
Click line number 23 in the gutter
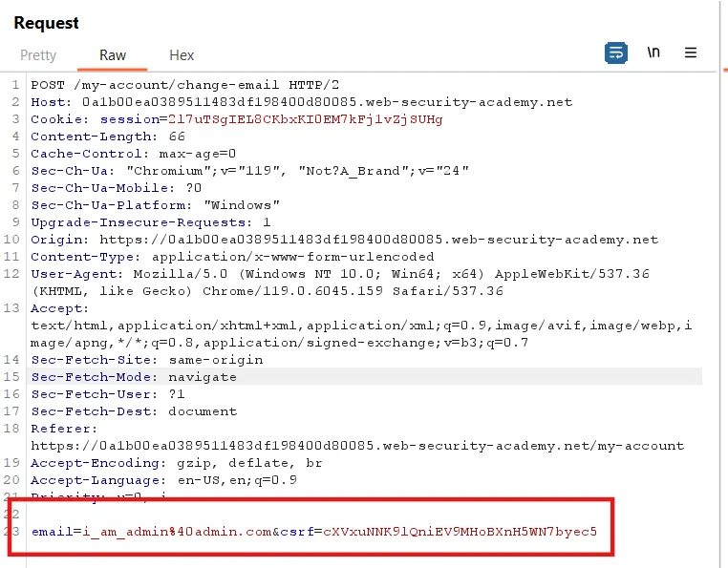click(14, 532)
